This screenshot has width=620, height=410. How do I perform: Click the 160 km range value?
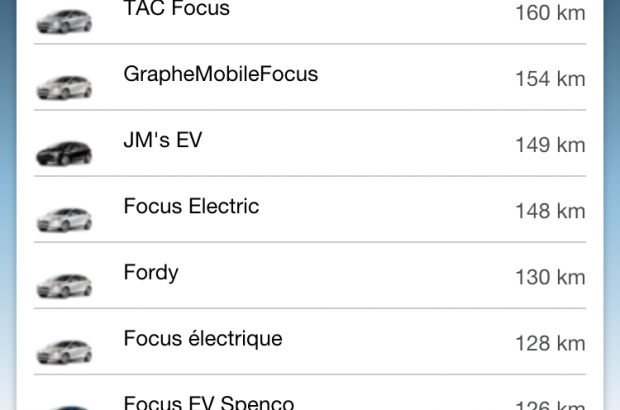click(549, 14)
